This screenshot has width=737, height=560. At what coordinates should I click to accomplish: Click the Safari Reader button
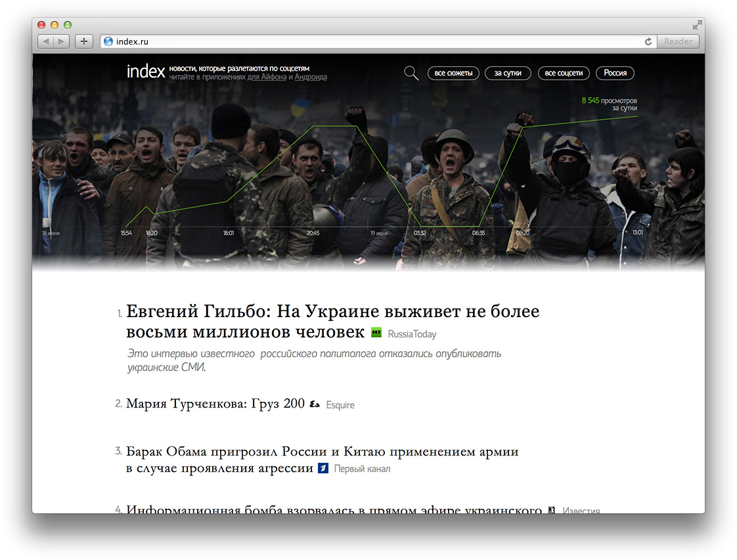click(678, 41)
